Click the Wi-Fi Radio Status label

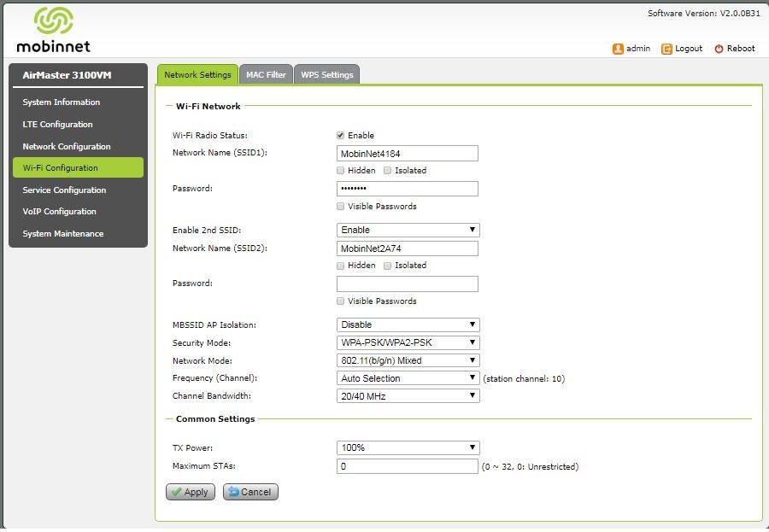[210, 135]
